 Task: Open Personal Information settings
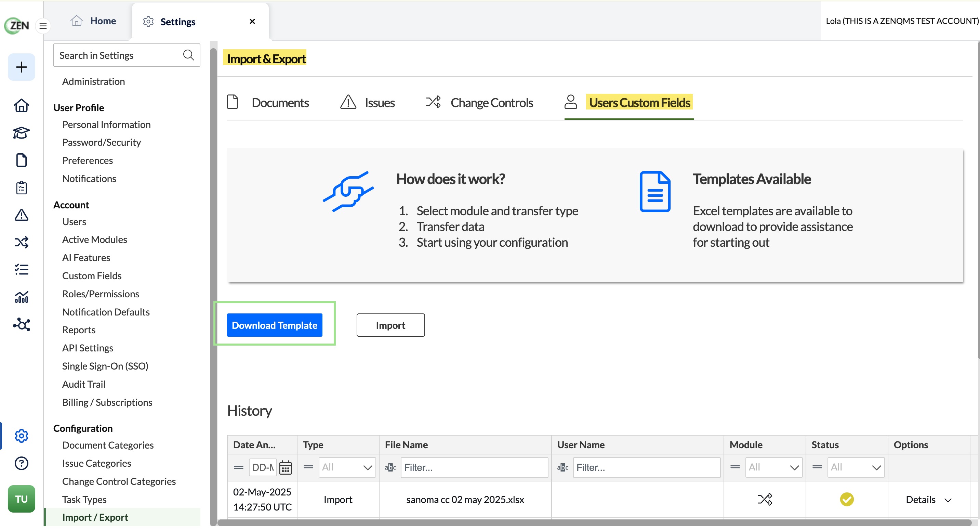[x=107, y=125]
